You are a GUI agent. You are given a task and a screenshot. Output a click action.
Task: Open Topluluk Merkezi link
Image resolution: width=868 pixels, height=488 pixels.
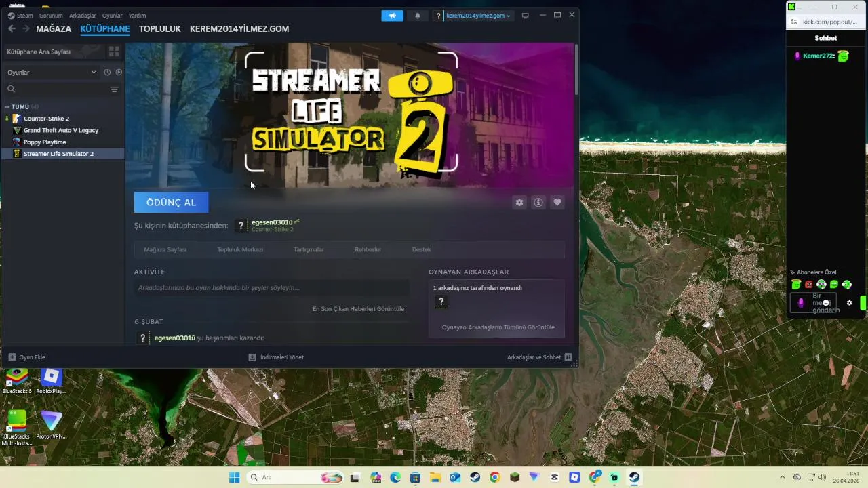pyautogui.click(x=240, y=249)
